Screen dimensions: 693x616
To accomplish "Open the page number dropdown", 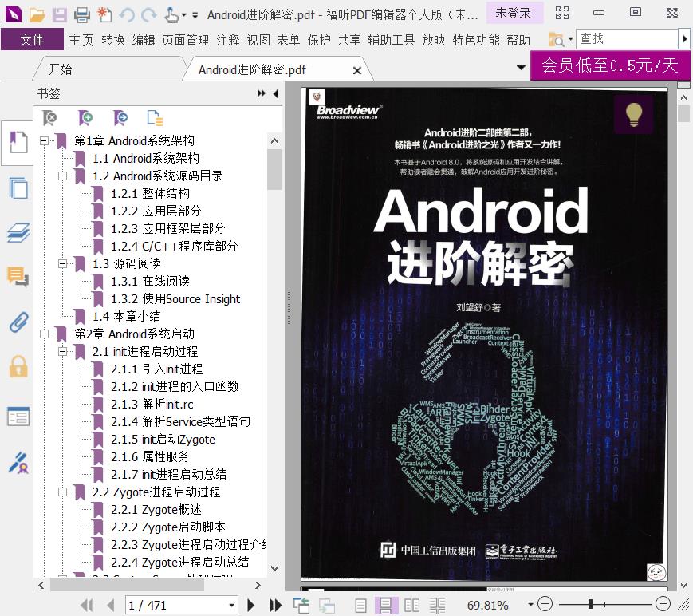I will pyautogui.click(x=231, y=606).
